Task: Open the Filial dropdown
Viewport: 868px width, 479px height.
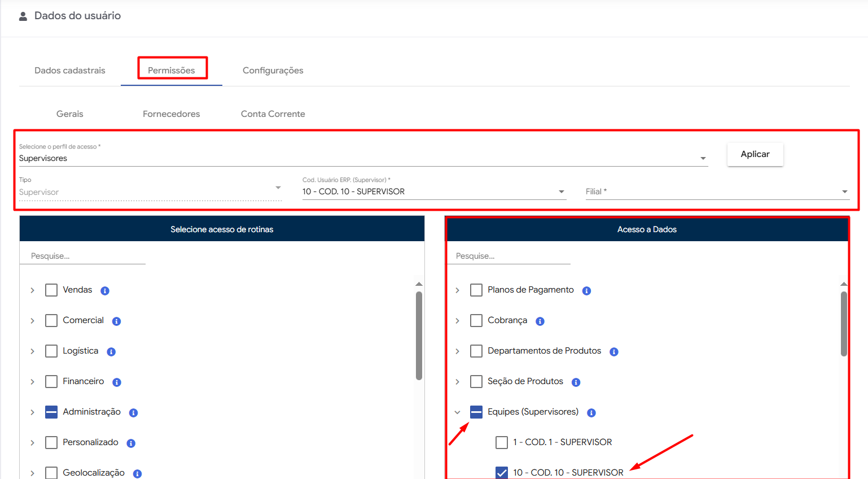Action: [717, 191]
